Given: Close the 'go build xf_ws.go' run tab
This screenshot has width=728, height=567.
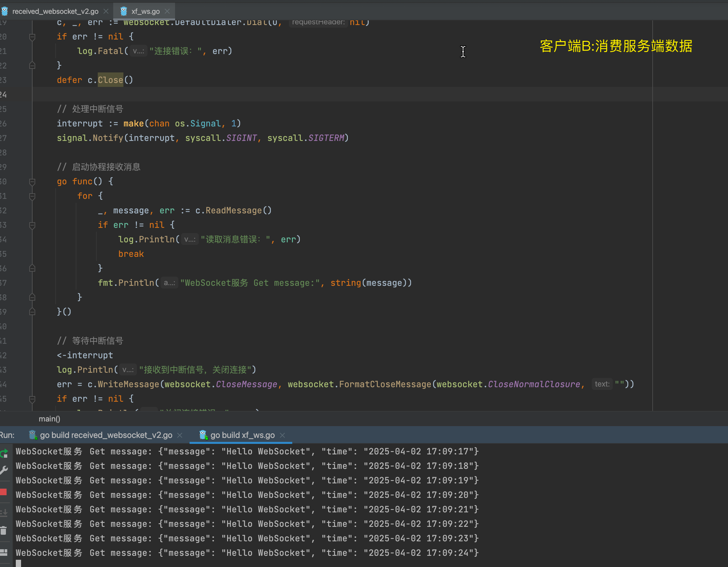Looking at the screenshot, I should [x=282, y=435].
